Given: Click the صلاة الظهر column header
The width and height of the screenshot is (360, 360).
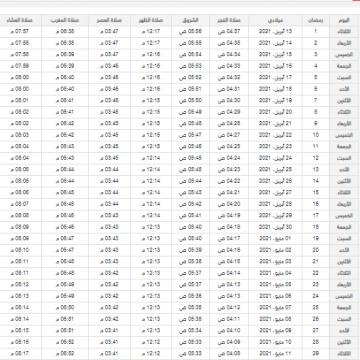Looking at the screenshot, I should 151,20.
